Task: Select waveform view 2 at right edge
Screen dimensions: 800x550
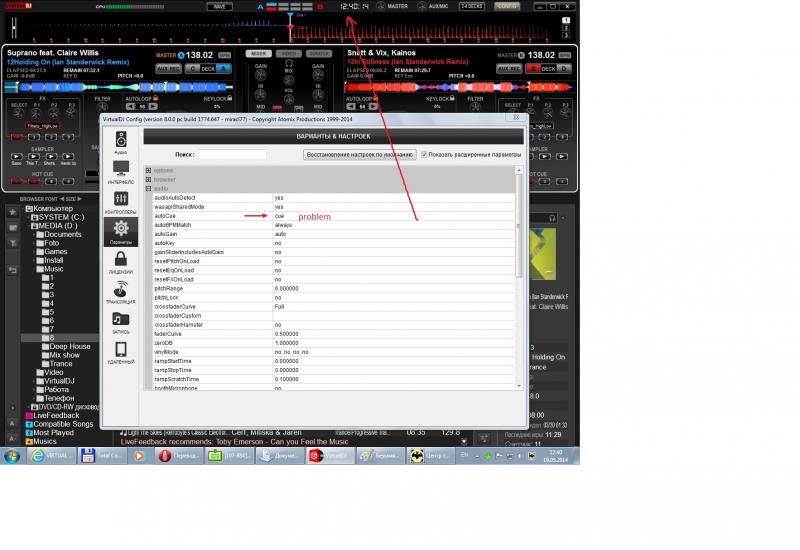Action: click(x=565, y=28)
